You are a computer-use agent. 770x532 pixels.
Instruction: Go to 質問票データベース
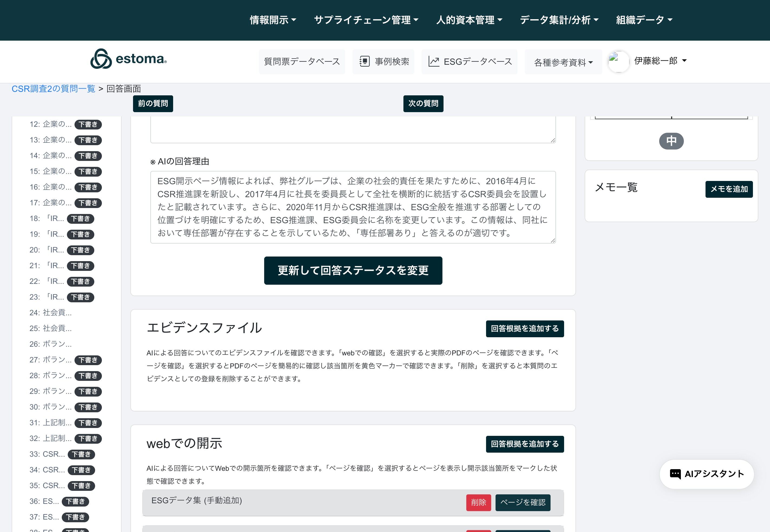click(302, 62)
